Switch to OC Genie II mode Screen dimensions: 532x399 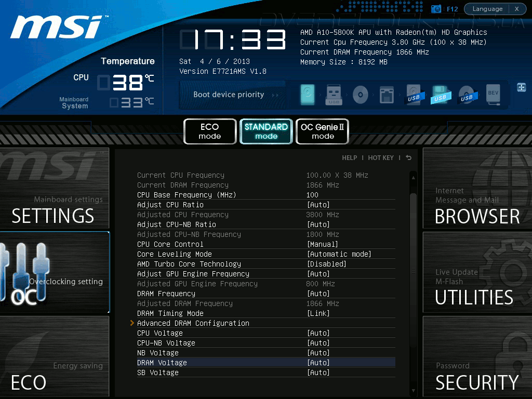pos(322,131)
